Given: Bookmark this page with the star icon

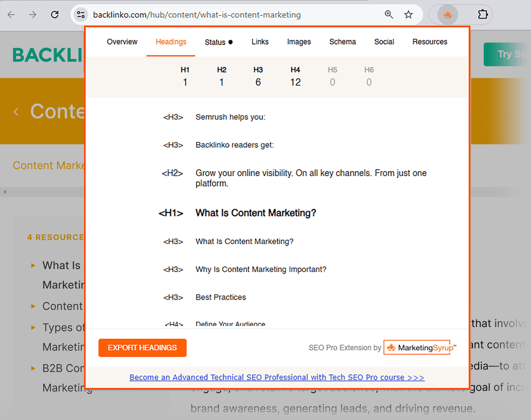Looking at the screenshot, I should point(408,15).
